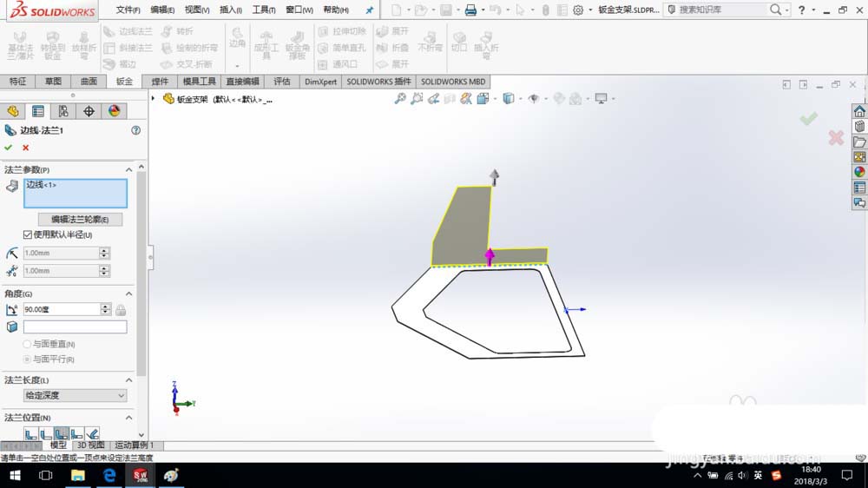Open the Edit menu
868x488 pixels.
162,10
